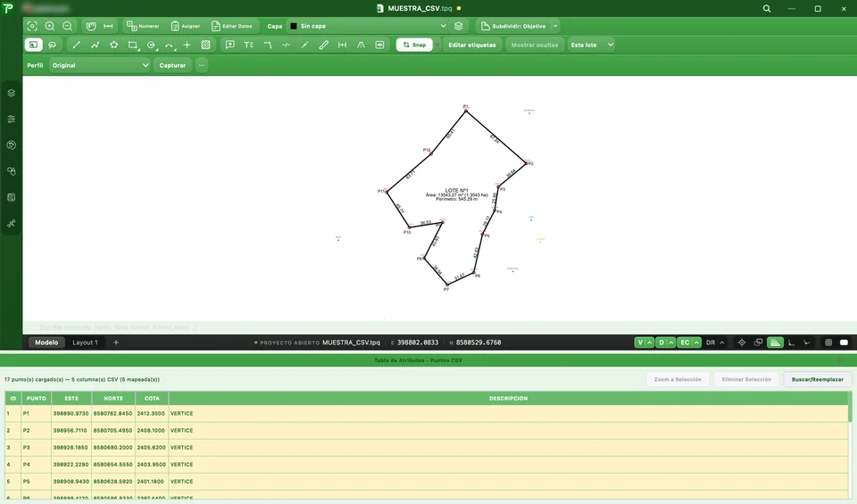The height and width of the screenshot is (504, 857).
Task: Click the Numerar toolbar button
Action: [143, 26]
